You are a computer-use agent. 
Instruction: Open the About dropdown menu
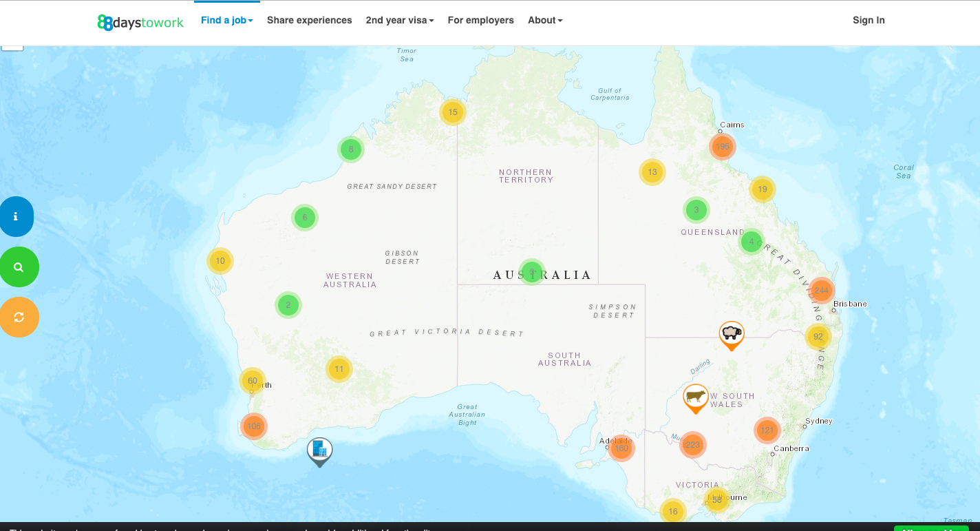click(x=545, y=21)
